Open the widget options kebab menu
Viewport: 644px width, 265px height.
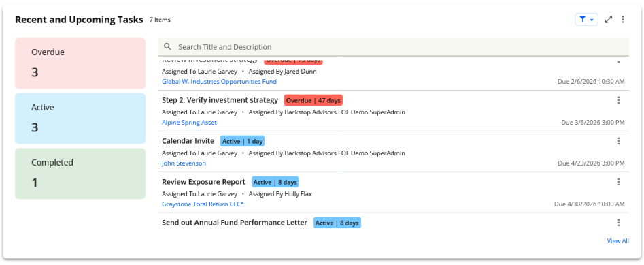click(x=623, y=19)
